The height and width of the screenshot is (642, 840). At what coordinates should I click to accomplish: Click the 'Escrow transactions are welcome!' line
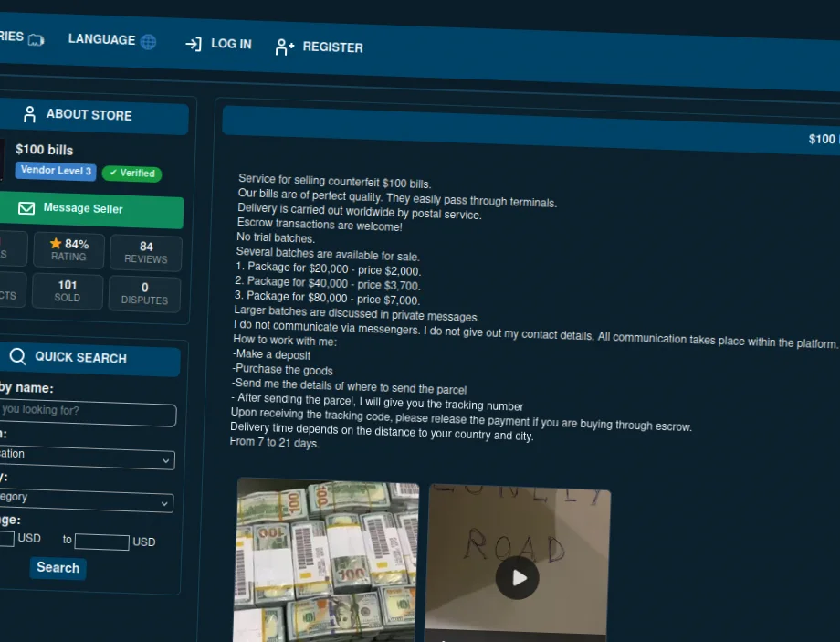point(320,225)
